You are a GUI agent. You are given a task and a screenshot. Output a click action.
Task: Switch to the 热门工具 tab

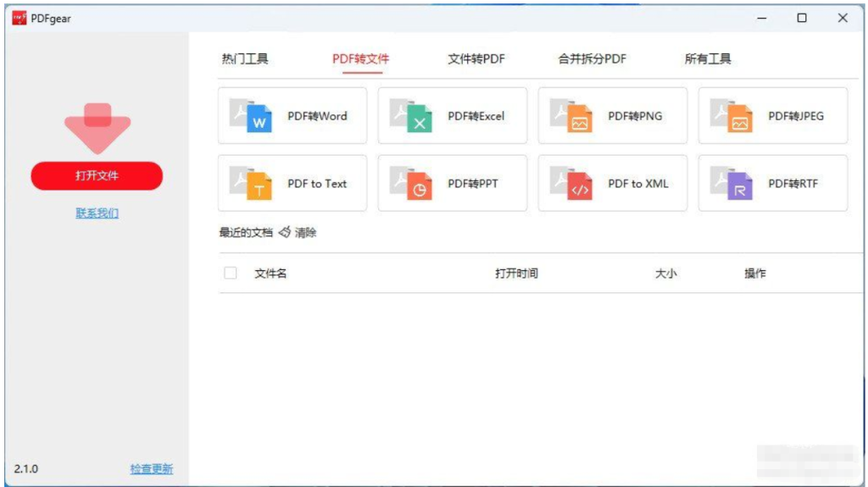pyautogui.click(x=245, y=58)
